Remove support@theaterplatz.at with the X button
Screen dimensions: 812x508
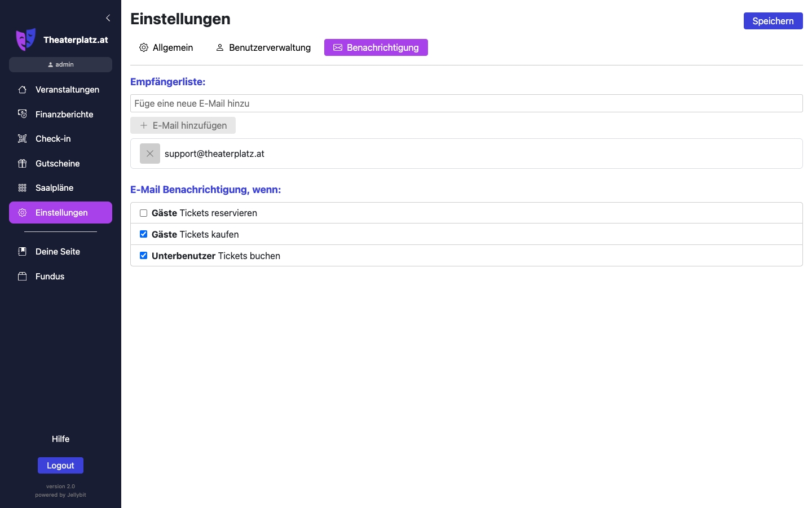tap(150, 154)
